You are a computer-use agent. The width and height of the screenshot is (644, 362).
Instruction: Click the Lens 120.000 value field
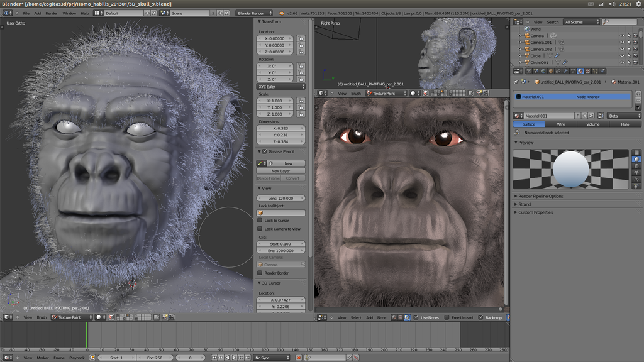coord(281,198)
